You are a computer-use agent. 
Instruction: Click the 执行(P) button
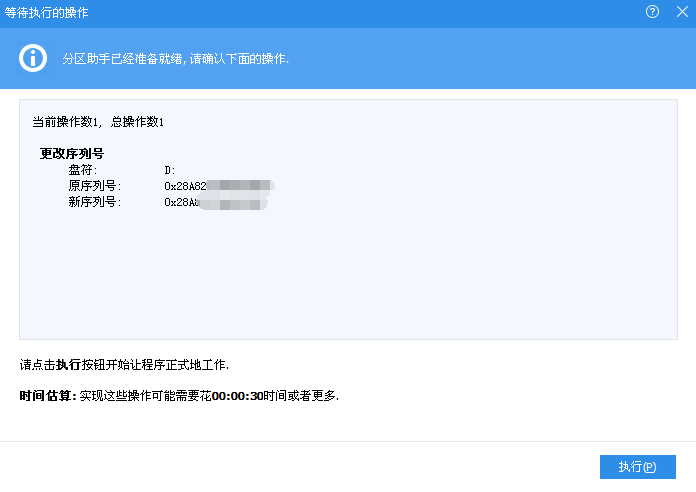pyautogui.click(x=637, y=467)
